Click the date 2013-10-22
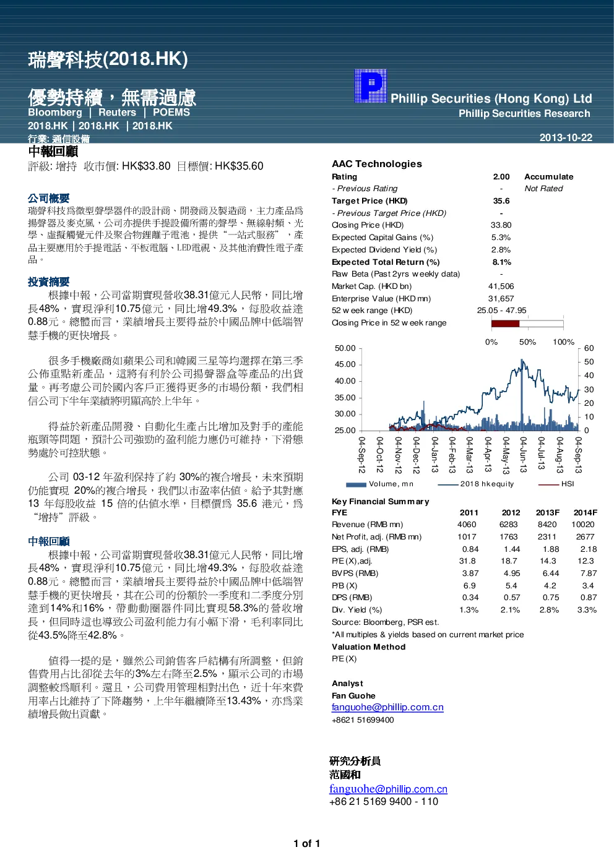 pyautogui.click(x=566, y=137)
